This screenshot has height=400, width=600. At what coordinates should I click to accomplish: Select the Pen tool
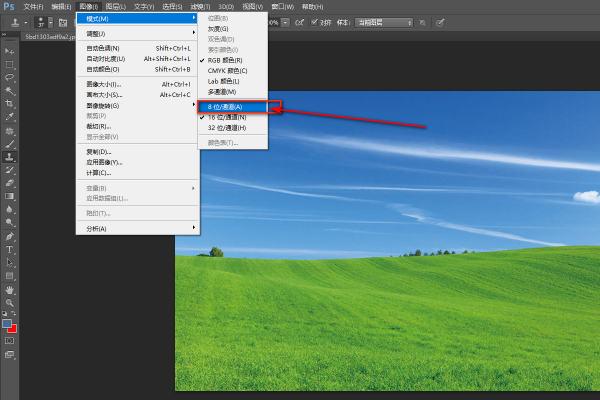pyautogui.click(x=9, y=237)
